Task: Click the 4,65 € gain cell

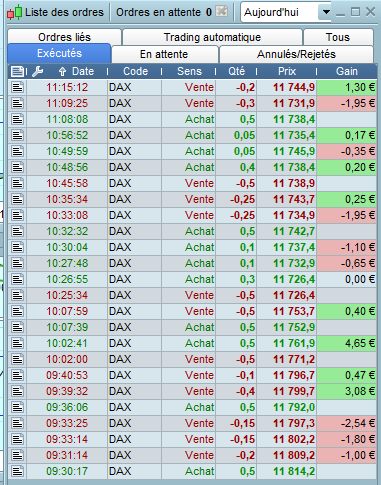Action: [347, 343]
